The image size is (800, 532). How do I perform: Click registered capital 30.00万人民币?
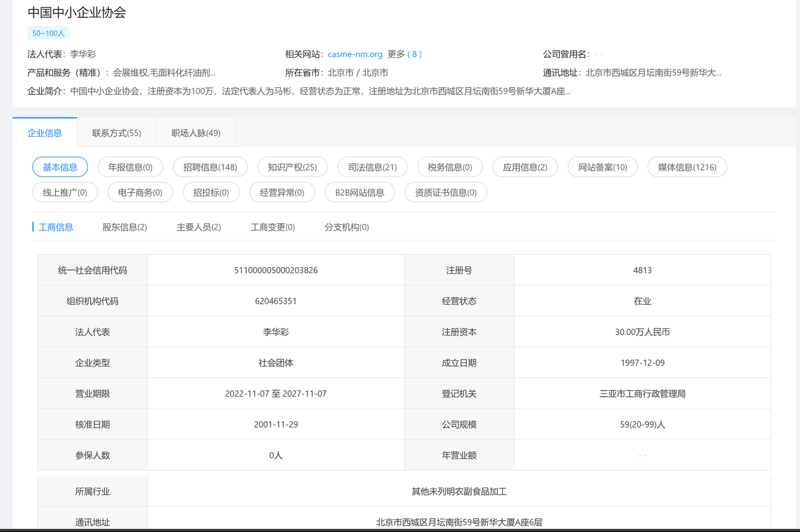tap(643, 332)
